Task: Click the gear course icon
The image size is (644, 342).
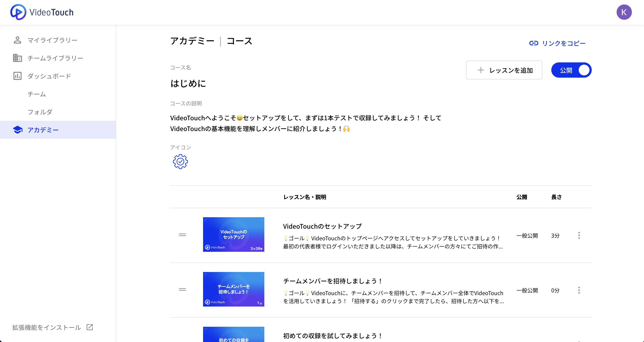Action: point(180,162)
